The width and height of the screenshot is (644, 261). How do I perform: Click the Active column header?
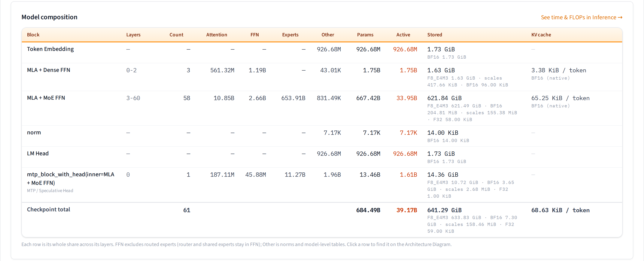[x=403, y=35]
